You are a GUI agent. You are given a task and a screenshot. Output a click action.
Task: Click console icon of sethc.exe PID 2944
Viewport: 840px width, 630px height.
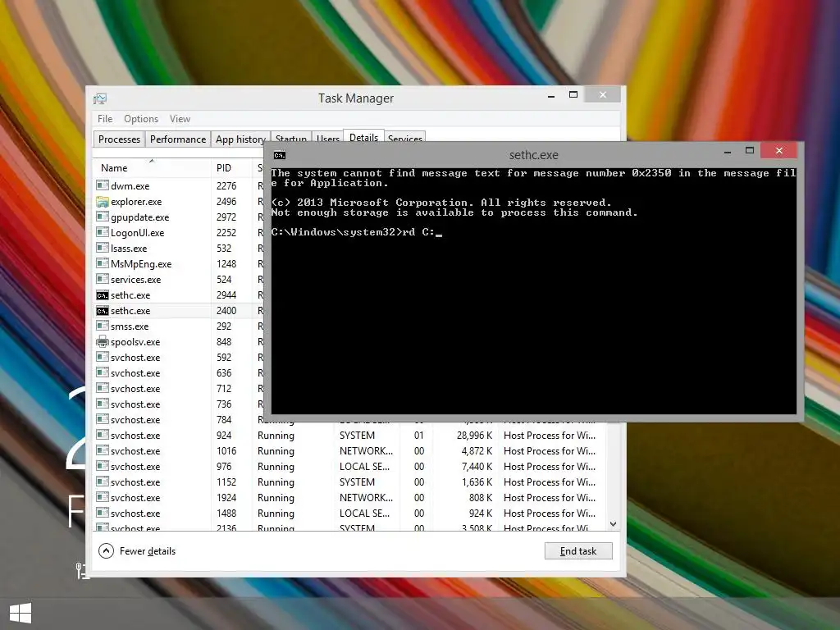click(103, 295)
